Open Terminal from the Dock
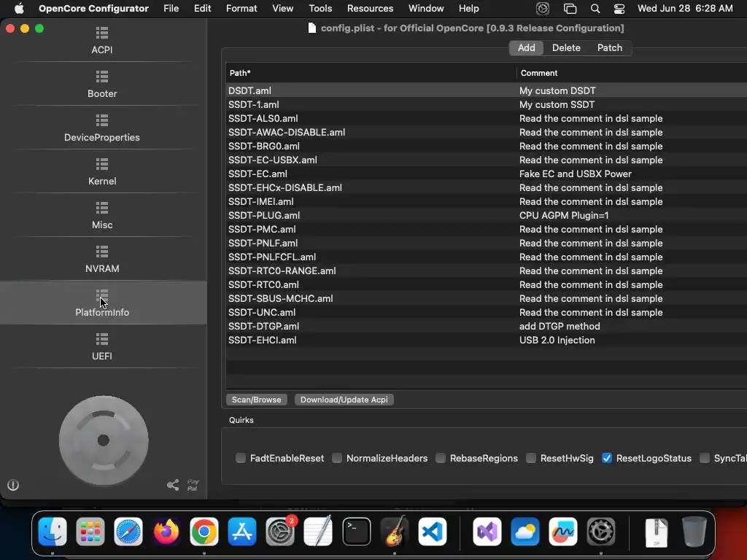The width and height of the screenshot is (747, 560). coord(356,532)
